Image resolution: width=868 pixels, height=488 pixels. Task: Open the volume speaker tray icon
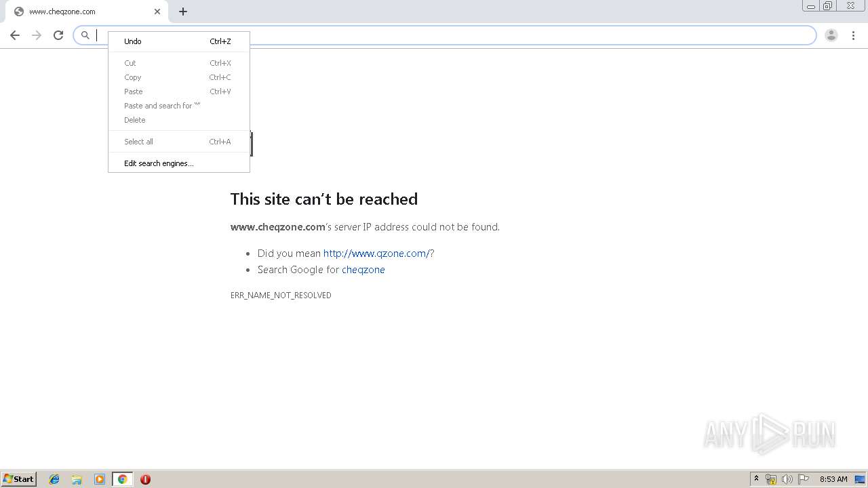pyautogui.click(x=787, y=479)
